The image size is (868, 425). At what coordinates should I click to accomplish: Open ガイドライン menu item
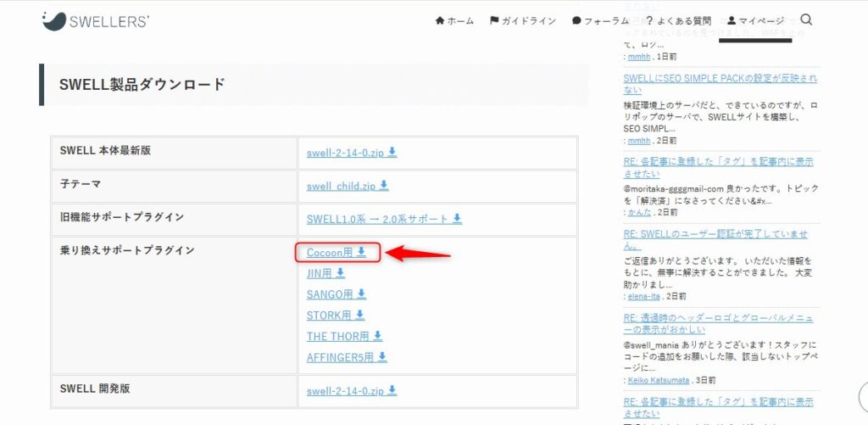(x=522, y=21)
